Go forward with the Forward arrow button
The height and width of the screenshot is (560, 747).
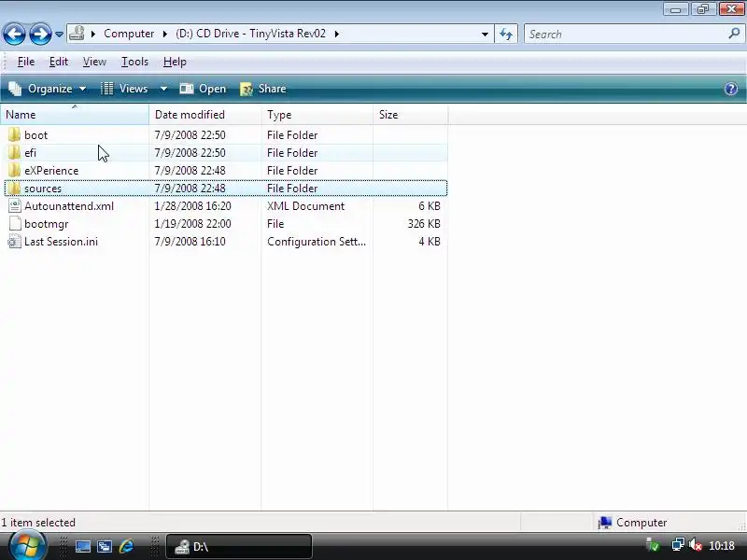pyautogui.click(x=40, y=35)
